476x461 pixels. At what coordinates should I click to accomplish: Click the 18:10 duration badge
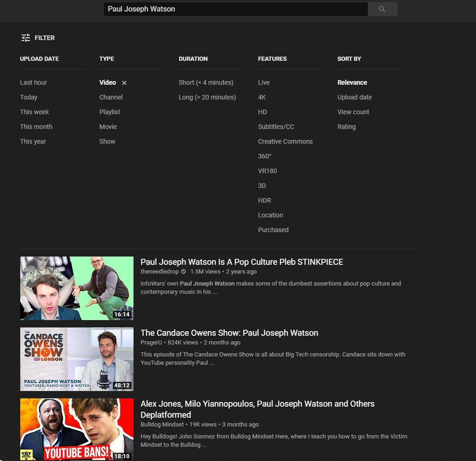pyautogui.click(x=122, y=456)
